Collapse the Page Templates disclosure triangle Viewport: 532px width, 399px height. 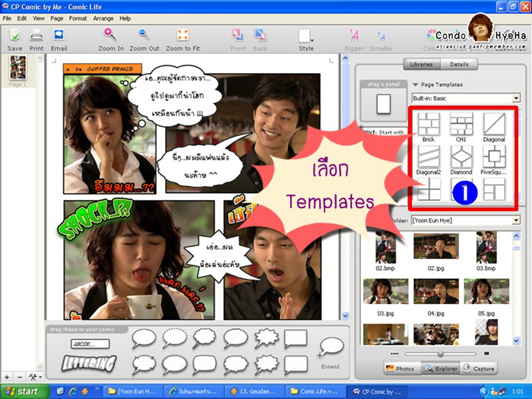pos(415,84)
